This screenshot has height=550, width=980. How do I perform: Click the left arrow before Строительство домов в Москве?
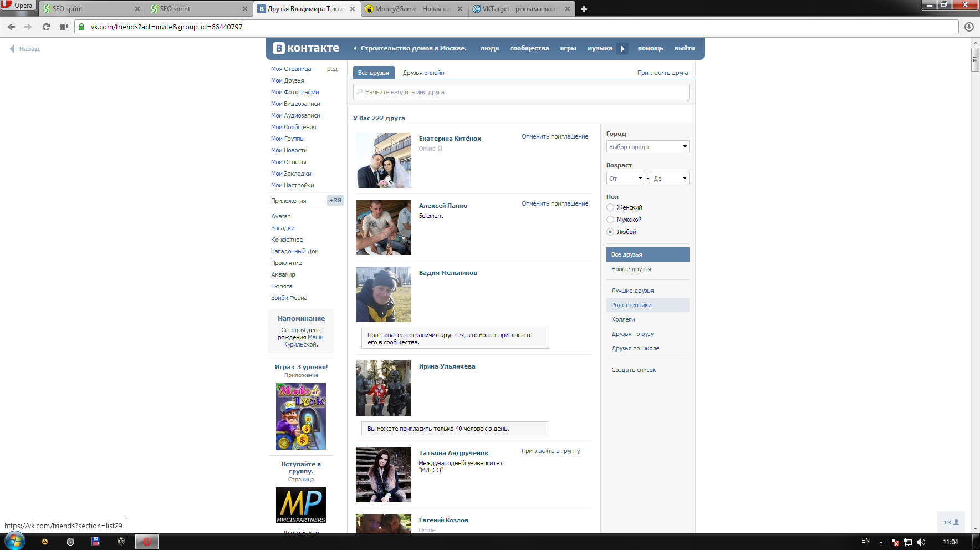coord(355,48)
